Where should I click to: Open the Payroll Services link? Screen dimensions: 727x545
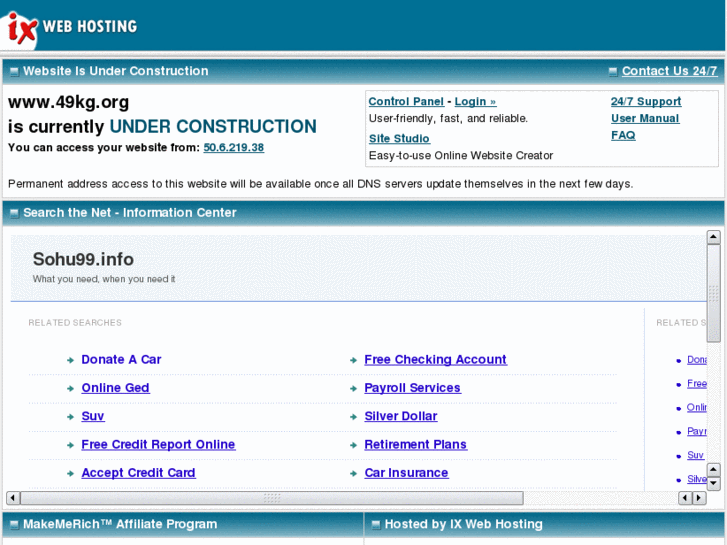point(412,388)
